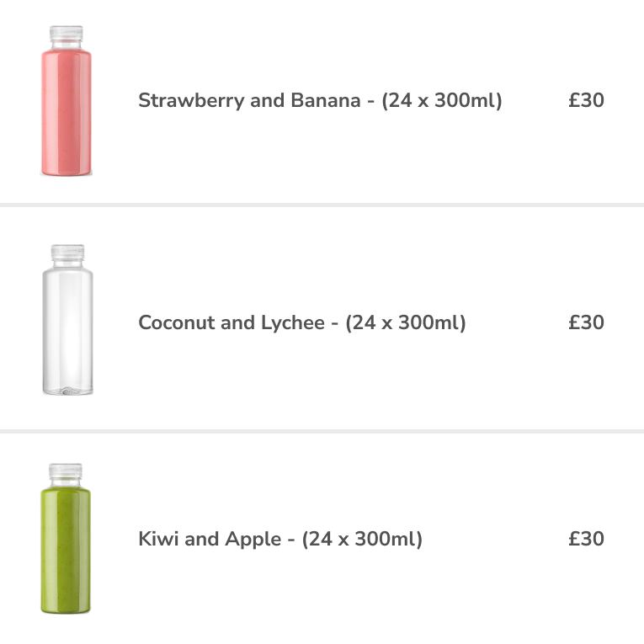Click the £30 price for Strawberry and Banana
Screen dimensions: 644x644
tap(586, 100)
